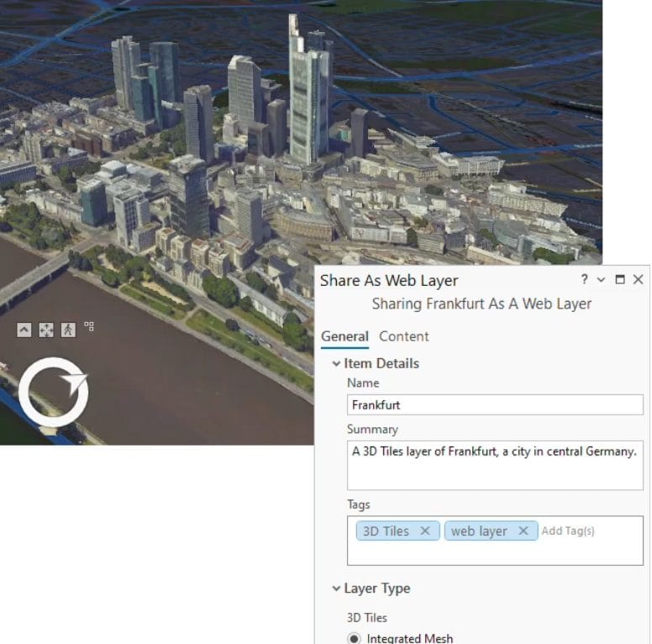Collapse the Item Details section
652x644 pixels.
(336, 364)
